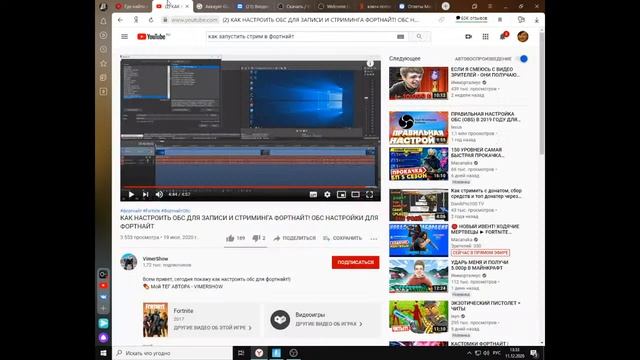Switch to the 'Скачать' browser tab
This screenshot has height=360, width=640.
294,6
